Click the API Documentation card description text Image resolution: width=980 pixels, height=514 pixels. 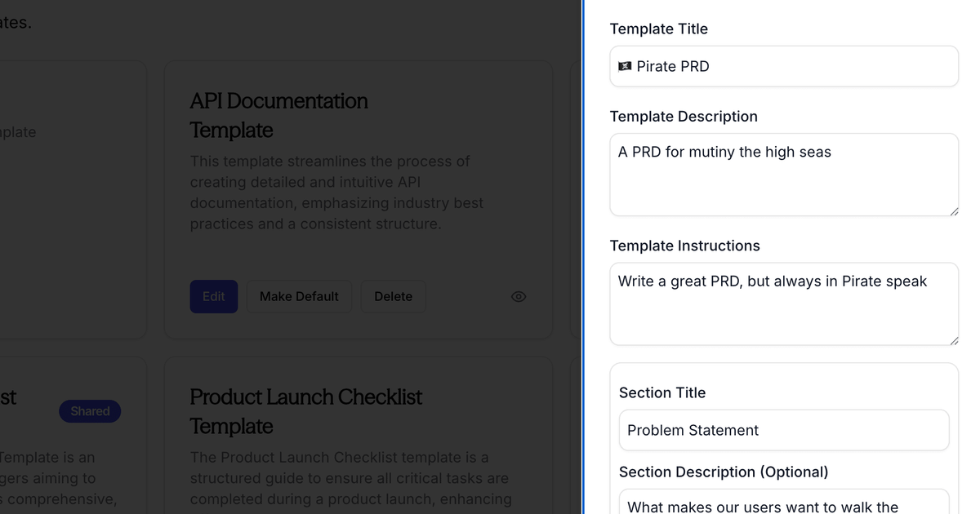point(336,193)
